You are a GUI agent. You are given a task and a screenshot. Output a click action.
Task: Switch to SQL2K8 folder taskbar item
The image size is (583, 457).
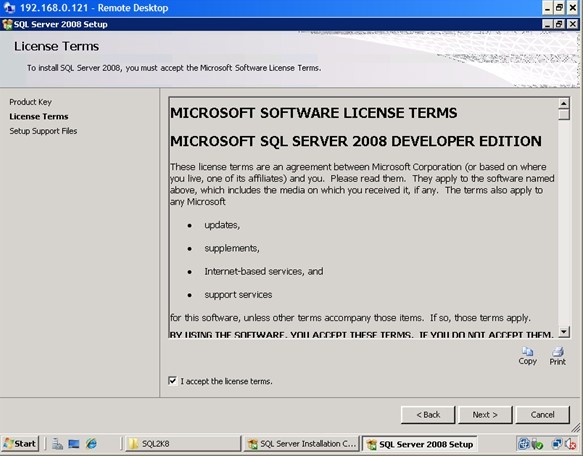(183, 444)
